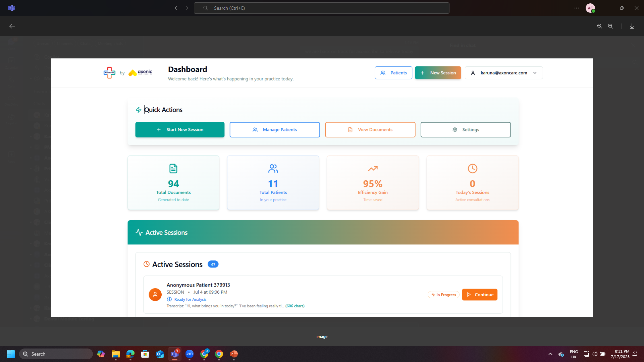644x362 pixels.
Task: Show hidden system tray icons
Action: click(x=550, y=354)
